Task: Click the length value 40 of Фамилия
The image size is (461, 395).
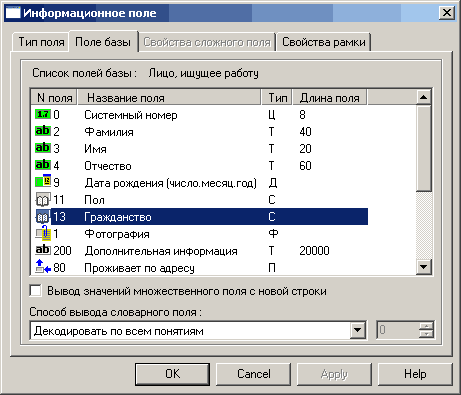Action: 305,132
